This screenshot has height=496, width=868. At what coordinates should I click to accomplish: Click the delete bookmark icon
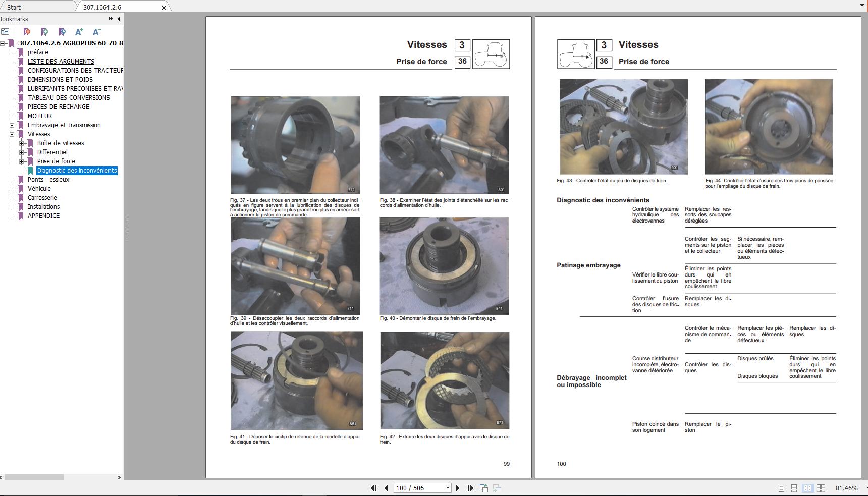[27, 32]
